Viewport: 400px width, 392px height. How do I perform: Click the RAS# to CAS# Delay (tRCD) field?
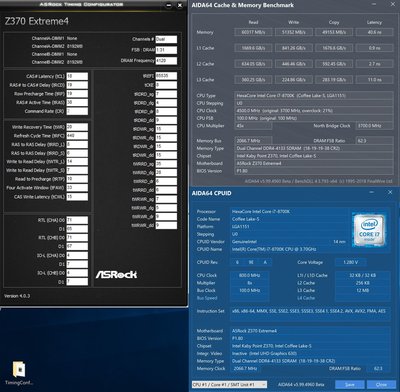point(77,85)
